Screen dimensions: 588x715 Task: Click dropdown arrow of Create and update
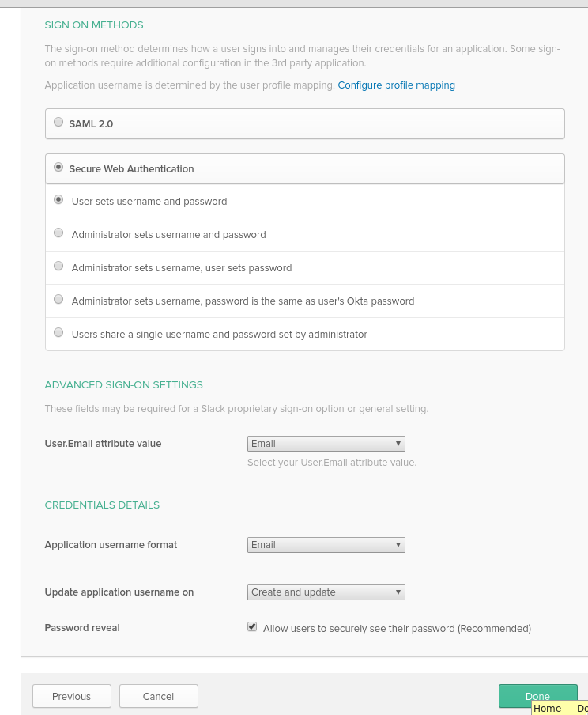[398, 592]
